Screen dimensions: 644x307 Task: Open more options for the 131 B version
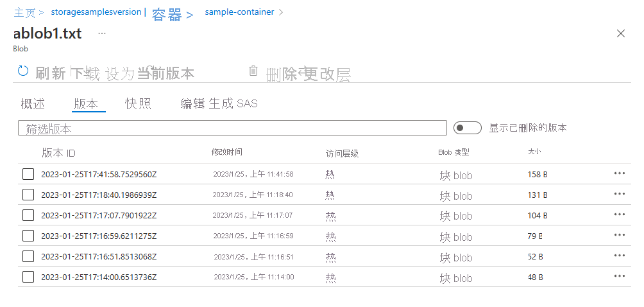click(619, 194)
